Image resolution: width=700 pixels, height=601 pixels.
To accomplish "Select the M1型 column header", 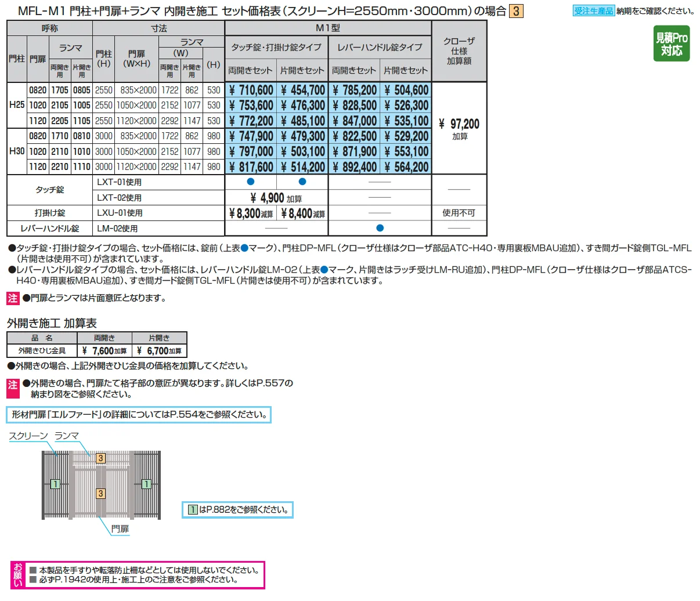I will [x=328, y=28].
